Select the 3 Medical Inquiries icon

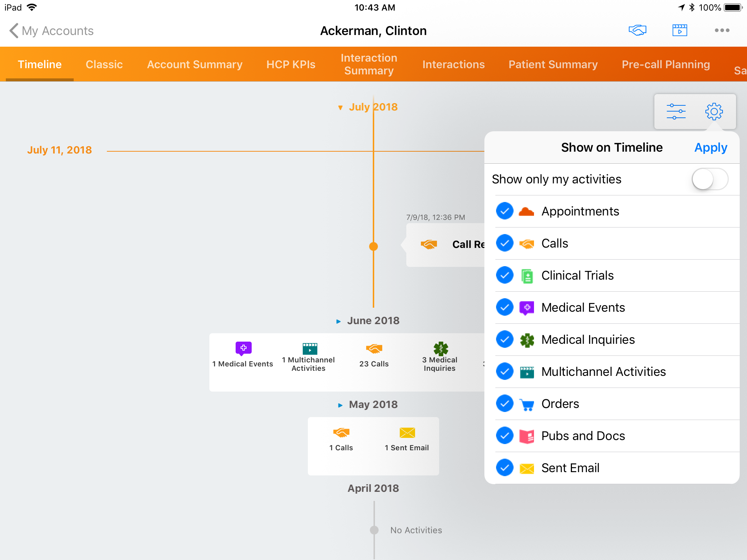click(x=441, y=348)
